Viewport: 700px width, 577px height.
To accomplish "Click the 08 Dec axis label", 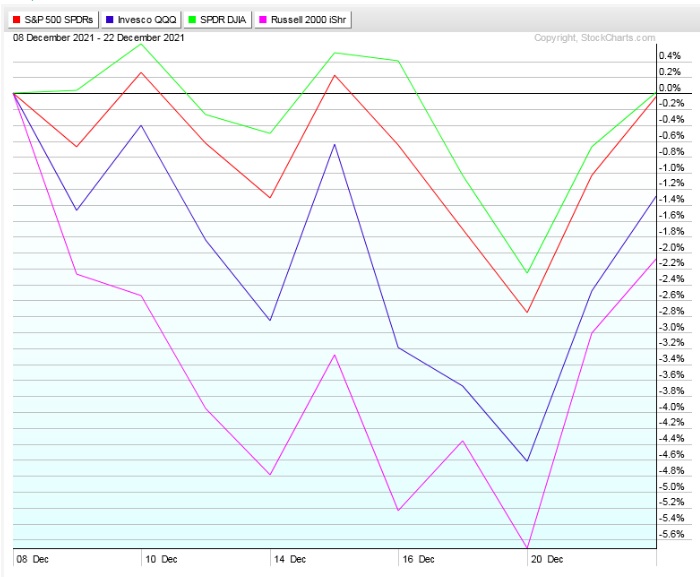I will pyautogui.click(x=33, y=559).
